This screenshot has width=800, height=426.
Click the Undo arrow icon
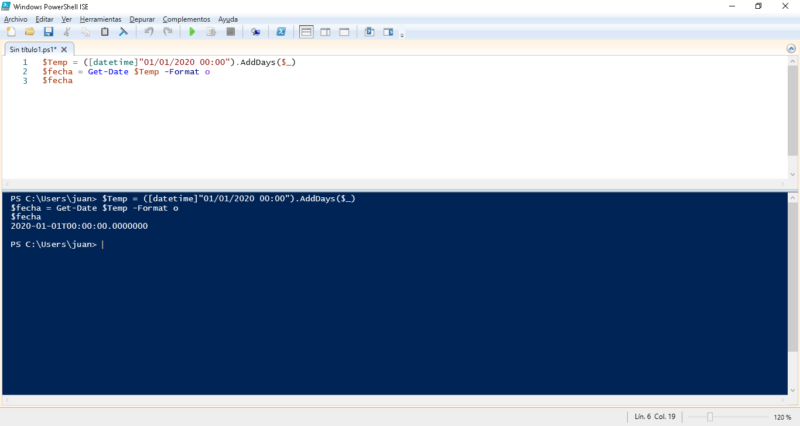(x=149, y=32)
